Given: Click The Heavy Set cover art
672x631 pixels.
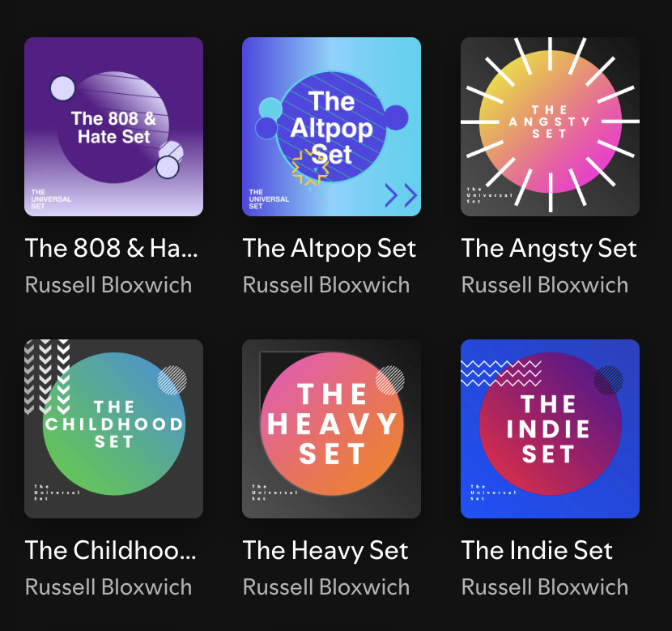Looking at the screenshot, I should [x=331, y=428].
